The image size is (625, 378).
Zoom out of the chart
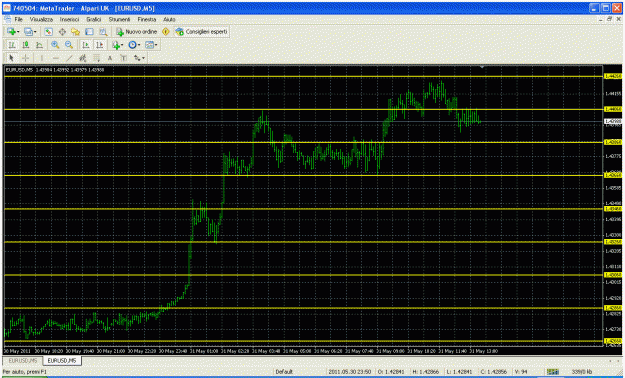pos(69,45)
